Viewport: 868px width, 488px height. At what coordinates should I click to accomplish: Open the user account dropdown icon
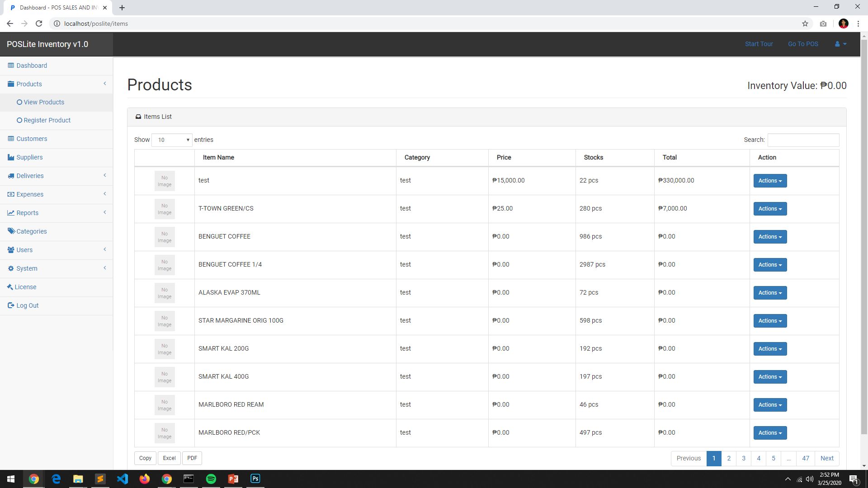840,44
